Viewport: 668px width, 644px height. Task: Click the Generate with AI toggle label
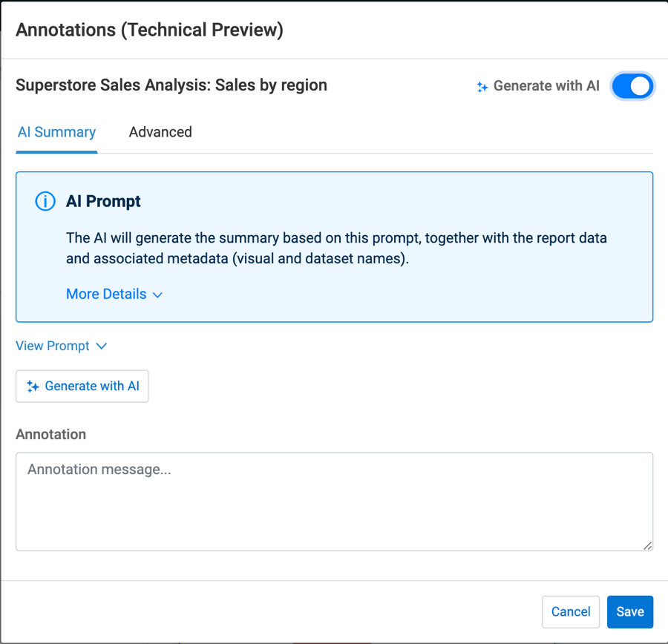[x=546, y=86]
